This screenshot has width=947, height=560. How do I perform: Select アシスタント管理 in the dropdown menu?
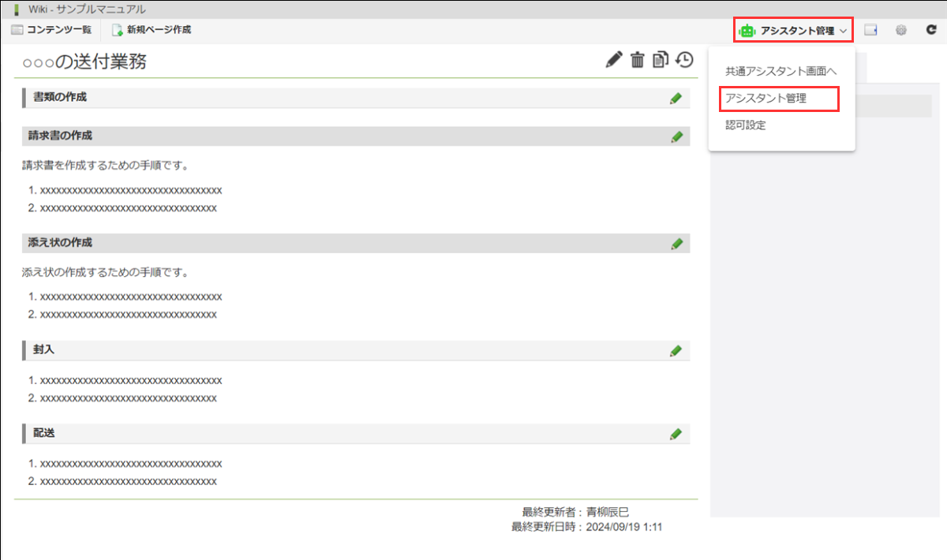(x=766, y=99)
